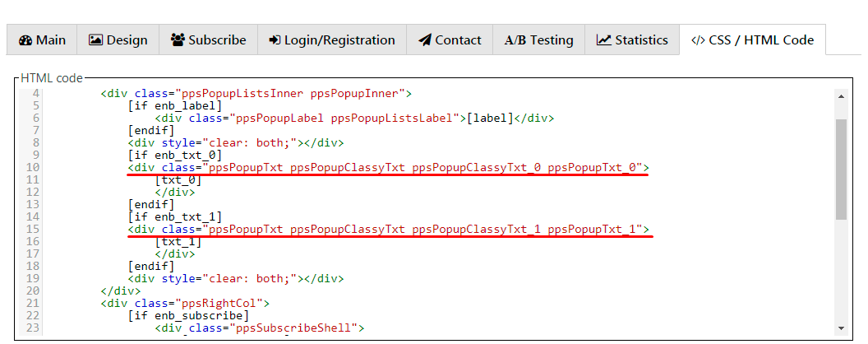Click the paper plane icon beside Contact
Image resolution: width=868 pixels, height=344 pixels.
[424, 40]
